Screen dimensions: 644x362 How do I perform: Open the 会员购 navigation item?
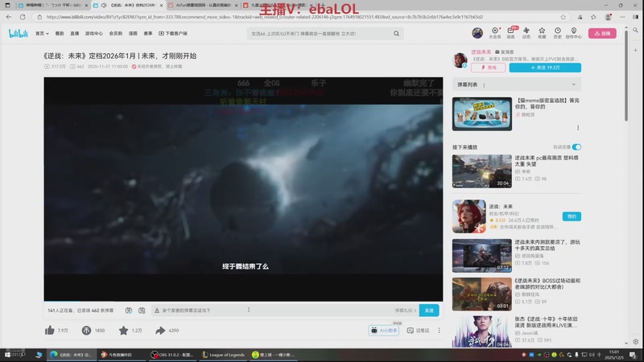click(x=115, y=33)
